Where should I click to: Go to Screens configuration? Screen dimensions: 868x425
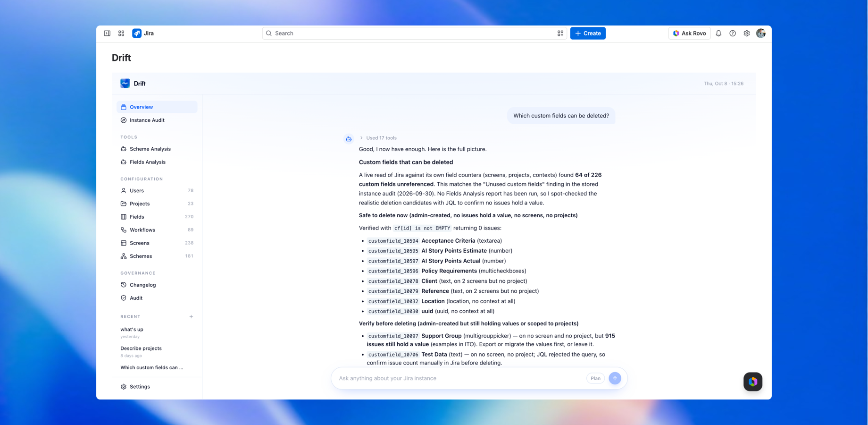(157, 243)
